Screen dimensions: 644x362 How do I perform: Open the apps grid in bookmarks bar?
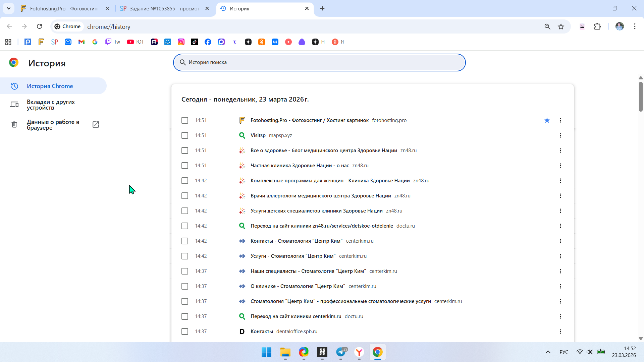[x=8, y=42]
